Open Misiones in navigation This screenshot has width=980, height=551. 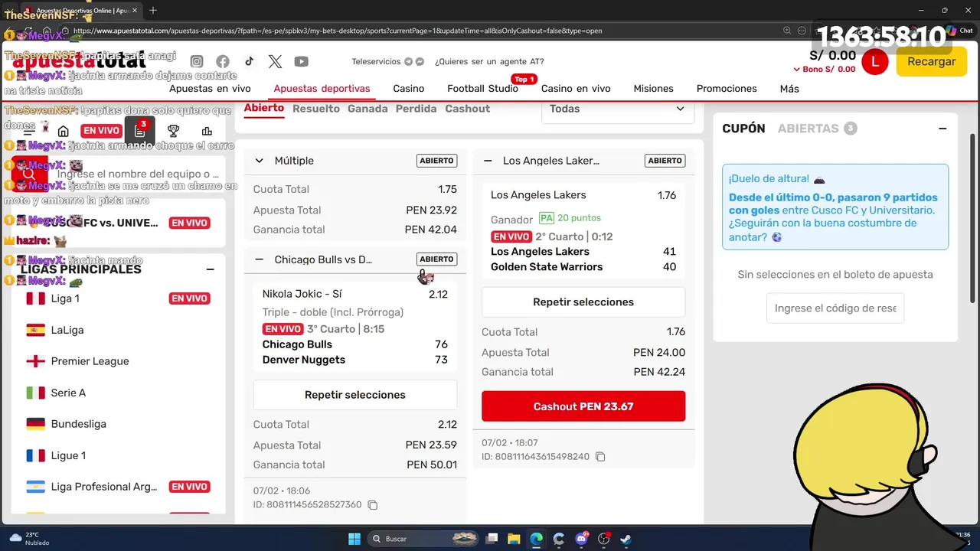654,89
